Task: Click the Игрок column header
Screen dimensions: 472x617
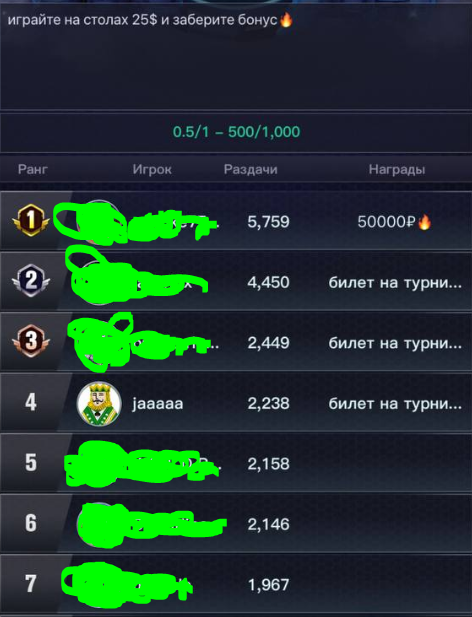Action: 152,170
